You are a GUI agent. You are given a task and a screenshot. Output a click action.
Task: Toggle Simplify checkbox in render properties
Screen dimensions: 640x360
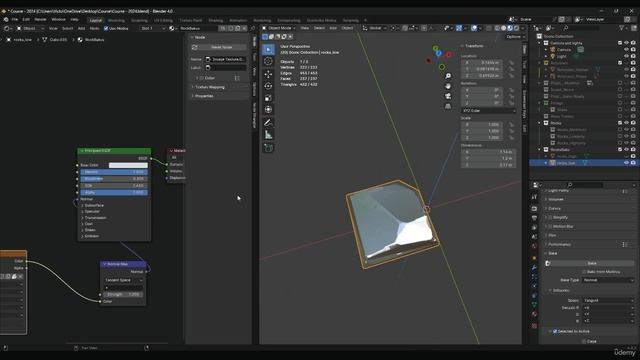click(x=550, y=218)
